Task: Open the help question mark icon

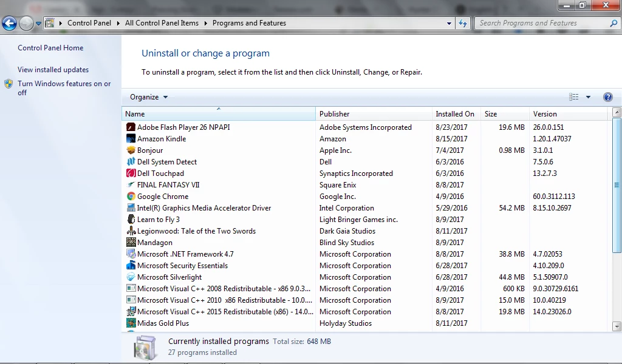Action: pyautogui.click(x=607, y=97)
